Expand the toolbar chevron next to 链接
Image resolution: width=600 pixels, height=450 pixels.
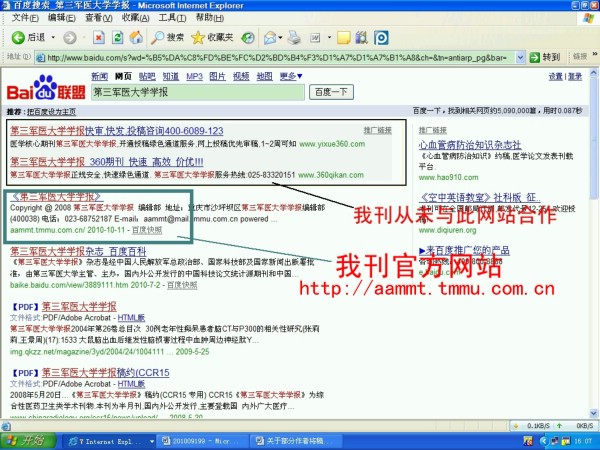pos(595,55)
